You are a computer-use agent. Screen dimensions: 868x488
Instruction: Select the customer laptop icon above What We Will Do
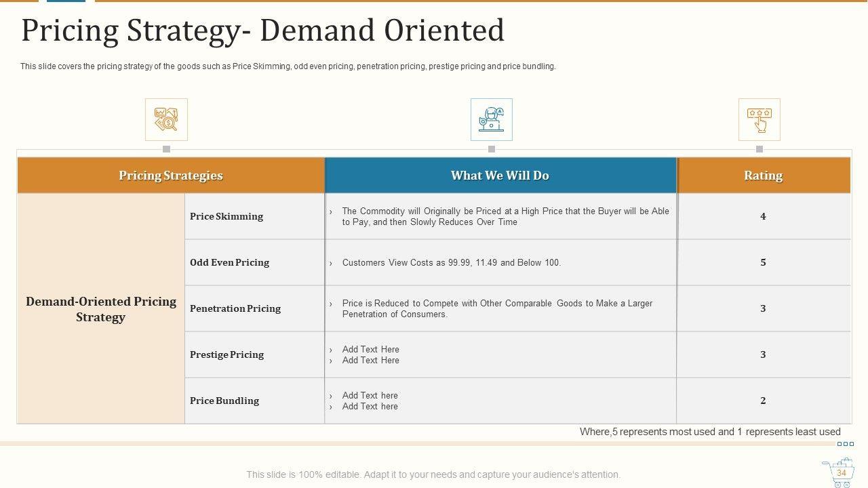pos(492,119)
